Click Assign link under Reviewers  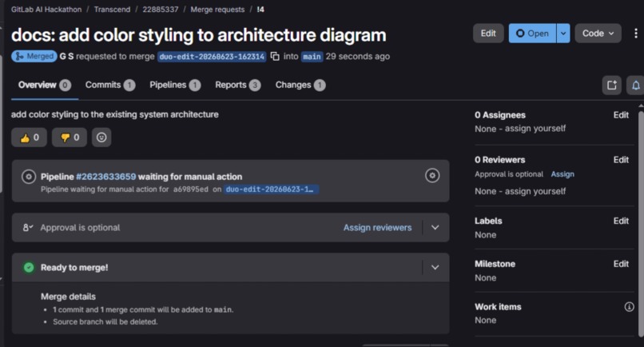click(x=563, y=174)
